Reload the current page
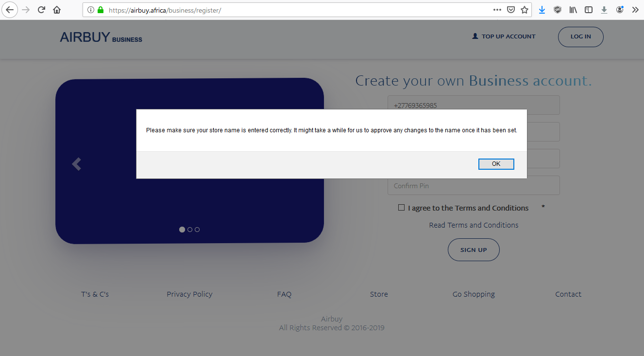Screen dimensions: 644x356 click(x=41, y=10)
